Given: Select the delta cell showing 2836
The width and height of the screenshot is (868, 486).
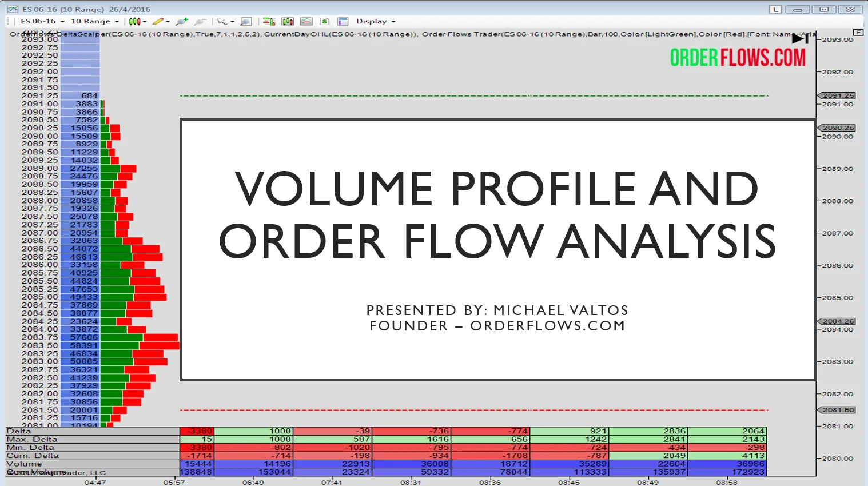Looking at the screenshot, I should coord(648,431).
